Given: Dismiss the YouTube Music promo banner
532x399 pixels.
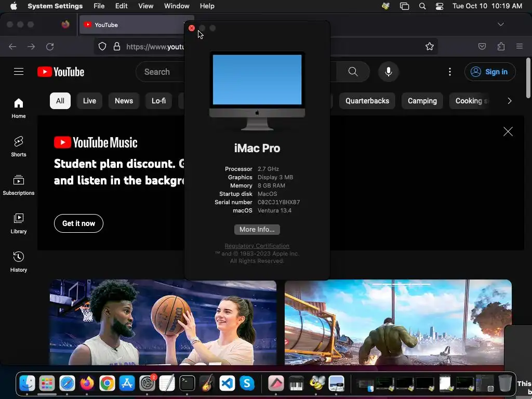Looking at the screenshot, I should tap(508, 131).
